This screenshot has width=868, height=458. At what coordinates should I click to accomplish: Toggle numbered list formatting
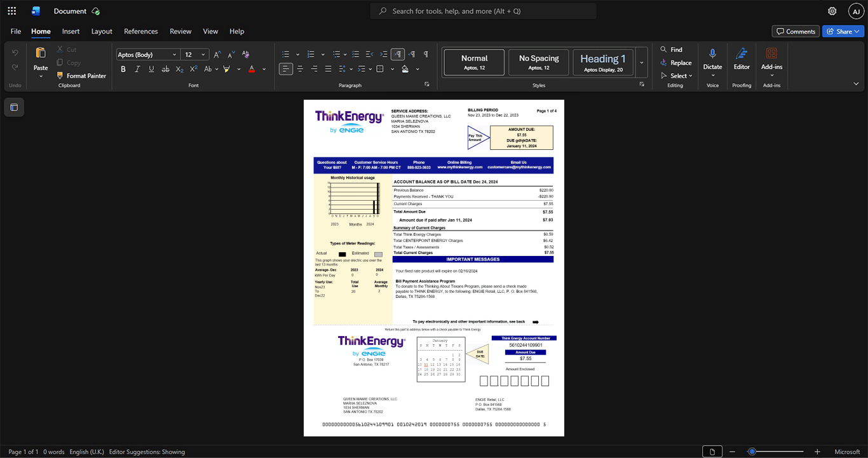pos(311,55)
